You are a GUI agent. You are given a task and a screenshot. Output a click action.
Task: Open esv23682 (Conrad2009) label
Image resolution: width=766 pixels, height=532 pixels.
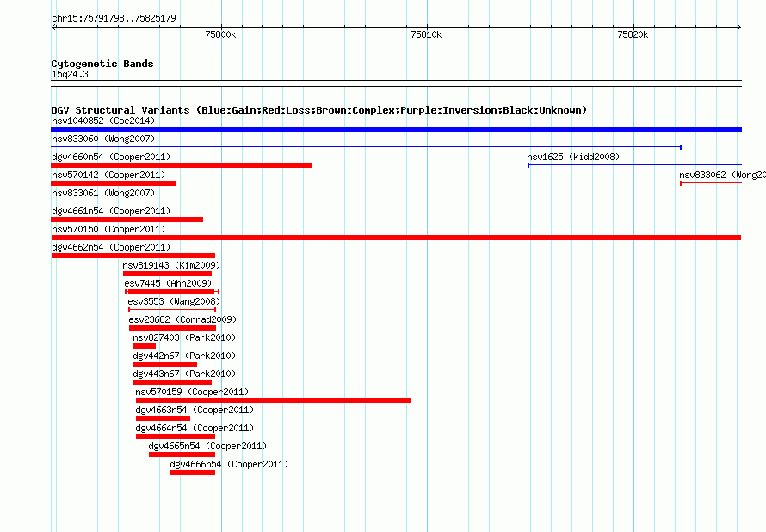[x=182, y=319]
